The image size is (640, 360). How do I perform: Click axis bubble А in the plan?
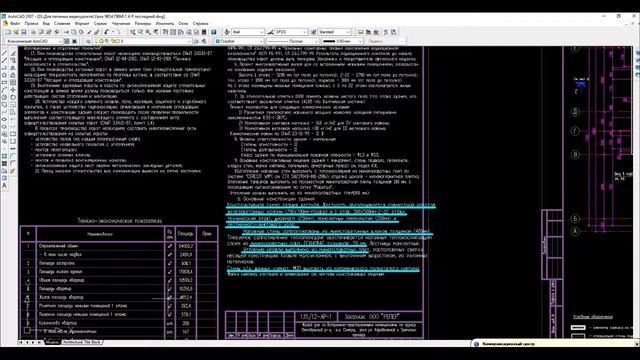[575, 231]
